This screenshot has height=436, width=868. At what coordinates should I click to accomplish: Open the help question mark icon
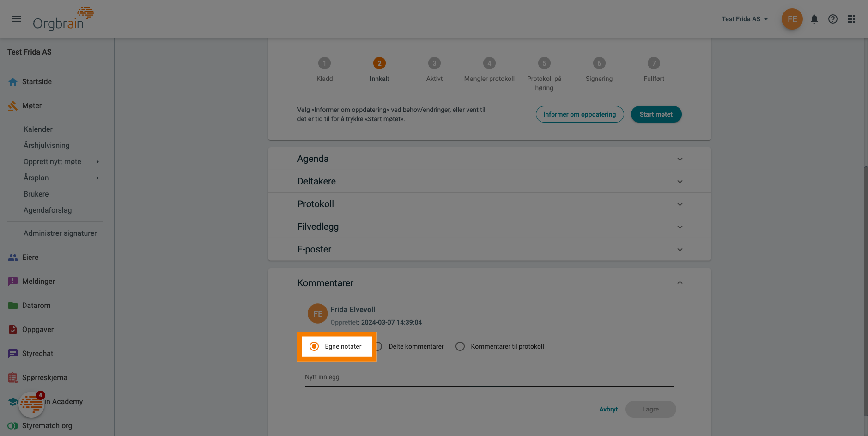tap(833, 19)
